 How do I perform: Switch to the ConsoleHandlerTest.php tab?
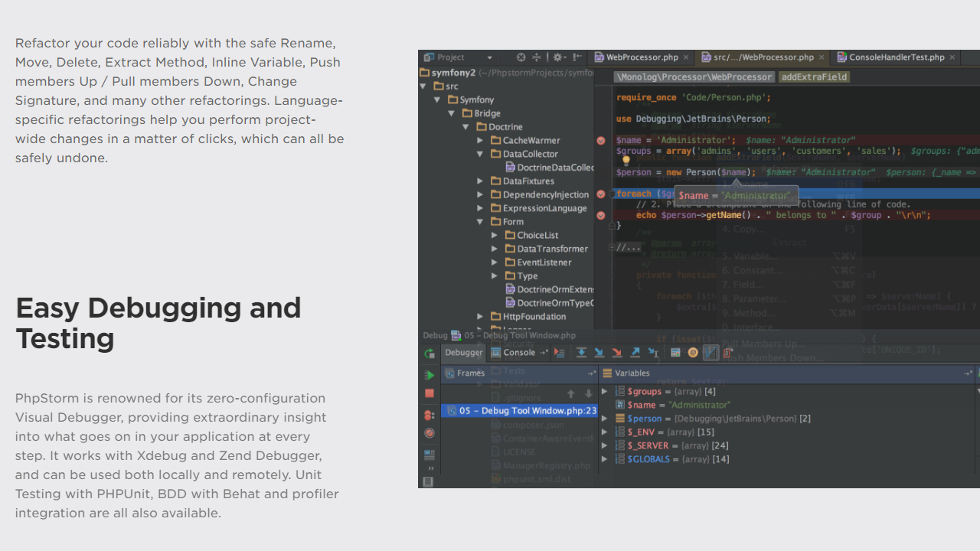(x=897, y=57)
